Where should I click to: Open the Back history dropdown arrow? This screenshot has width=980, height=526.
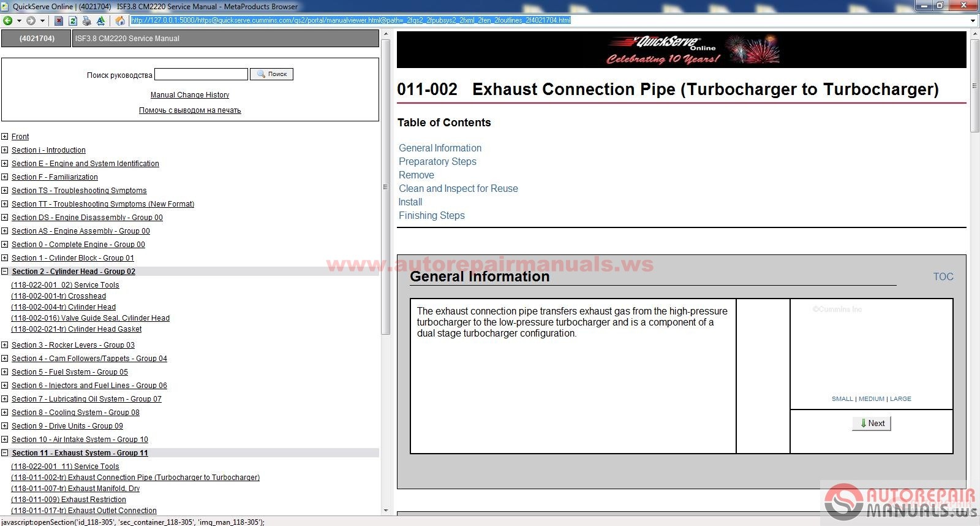click(x=19, y=20)
